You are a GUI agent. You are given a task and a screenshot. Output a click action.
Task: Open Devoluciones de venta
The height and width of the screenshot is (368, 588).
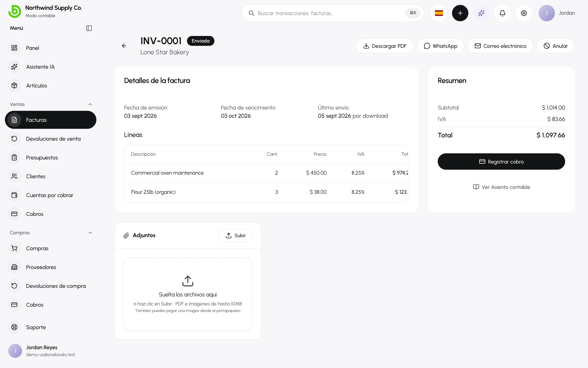(x=51, y=139)
